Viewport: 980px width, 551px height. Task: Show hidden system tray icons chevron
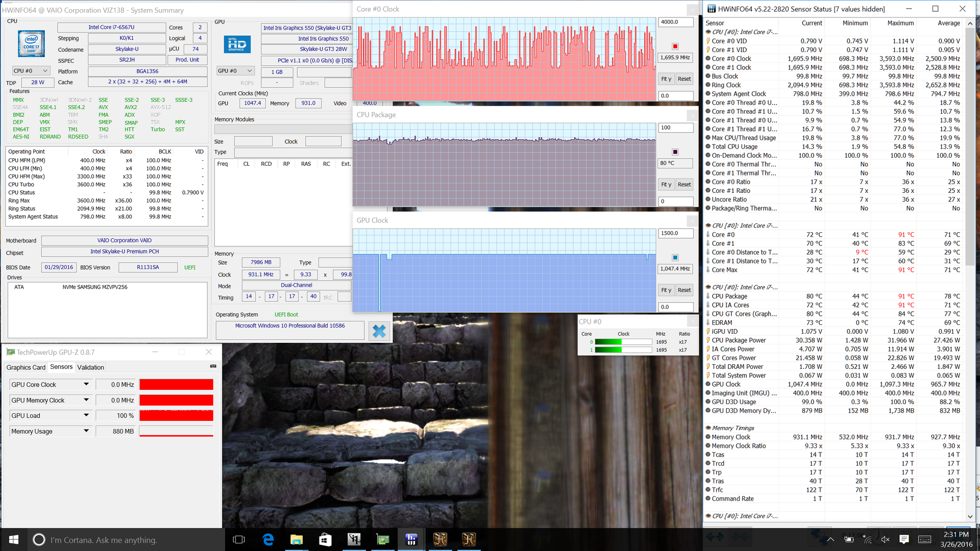[830, 539]
